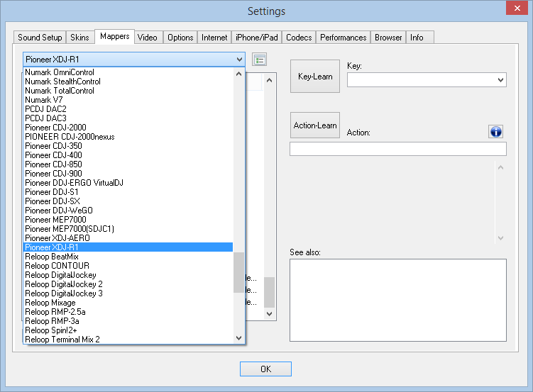This screenshot has height=392, width=533.
Task: Choose Reloop BeatMix from the list
Action: 128,256
